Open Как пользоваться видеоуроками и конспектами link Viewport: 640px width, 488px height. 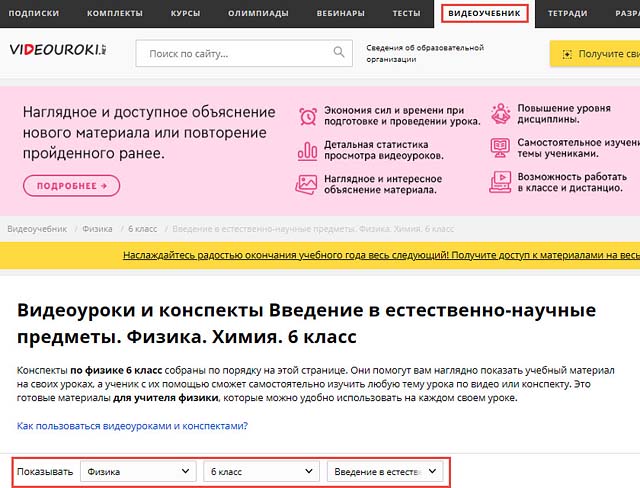tap(133, 426)
